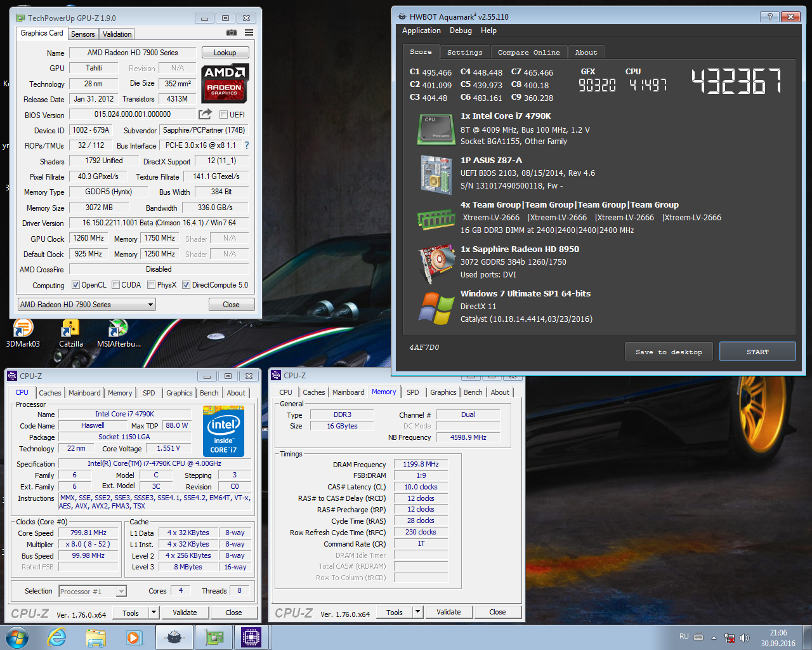Click the AMD Radeon Graphics logo
Image resolution: width=812 pixels, height=650 pixels.
[225, 84]
